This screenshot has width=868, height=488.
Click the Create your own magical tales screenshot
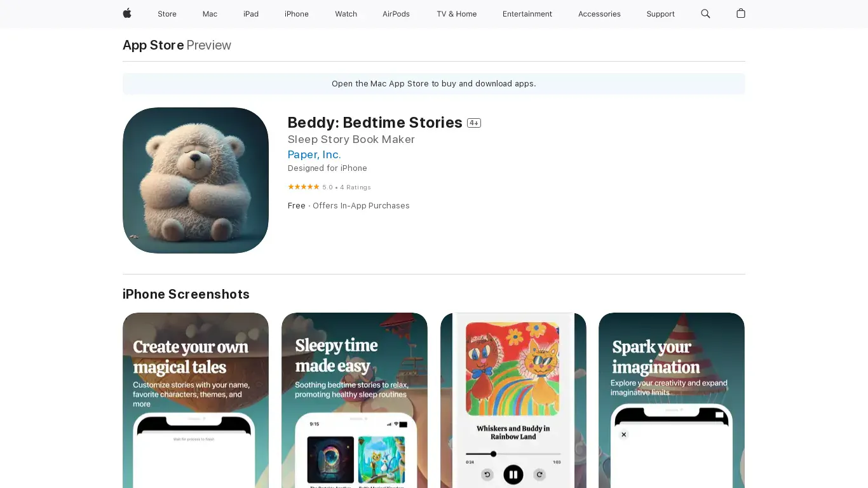coord(196,400)
